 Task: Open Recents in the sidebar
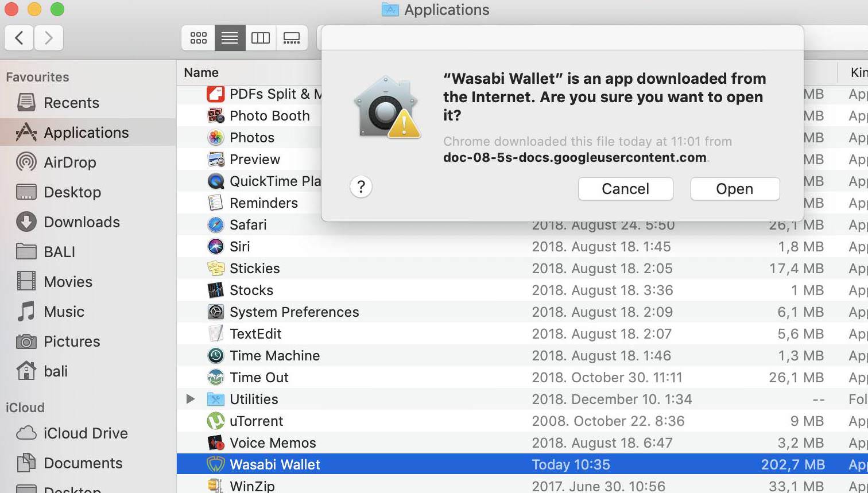[x=71, y=103]
